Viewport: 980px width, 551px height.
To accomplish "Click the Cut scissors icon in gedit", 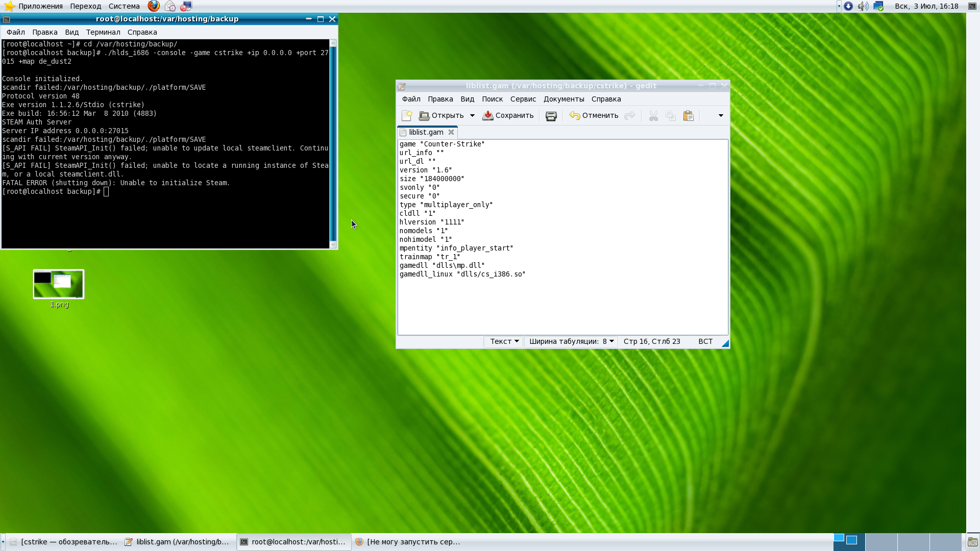I will [x=653, y=116].
